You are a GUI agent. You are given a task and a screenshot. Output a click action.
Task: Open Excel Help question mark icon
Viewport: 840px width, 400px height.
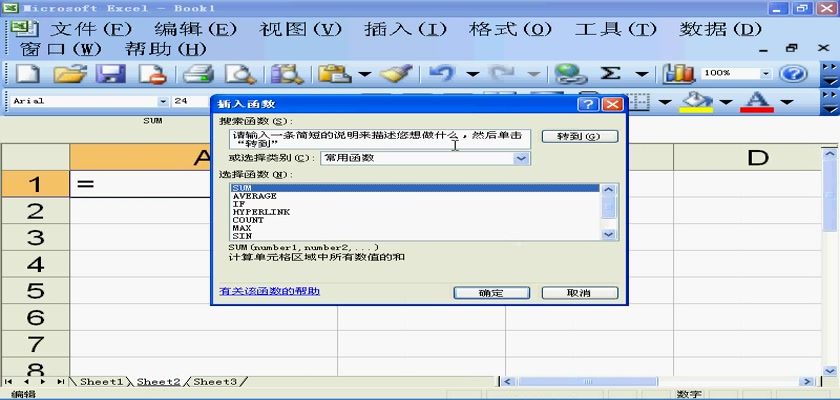[793, 74]
